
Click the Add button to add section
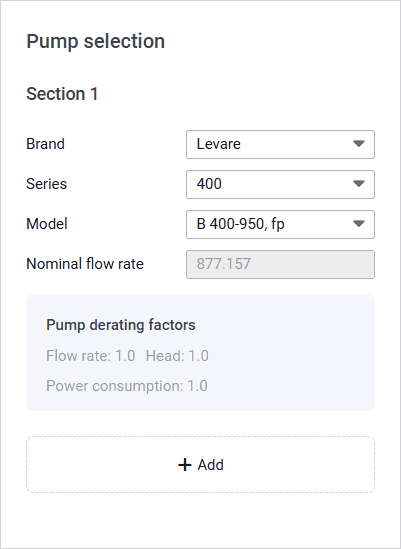point(200,464)
